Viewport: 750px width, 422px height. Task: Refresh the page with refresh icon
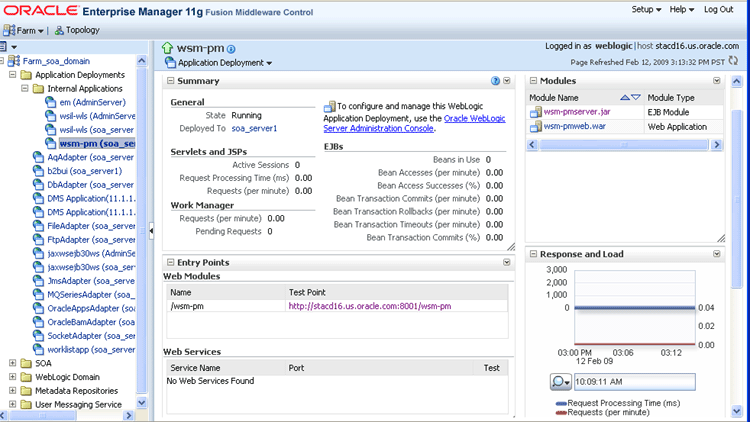click(x=733, y=61)
